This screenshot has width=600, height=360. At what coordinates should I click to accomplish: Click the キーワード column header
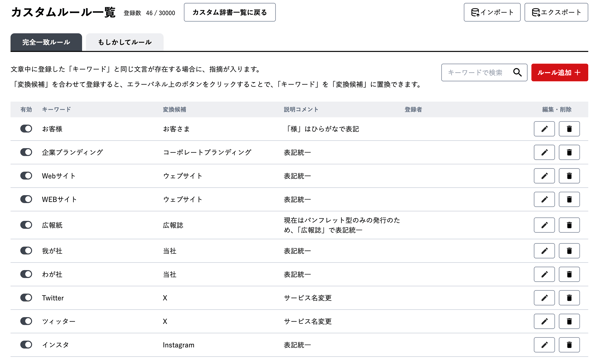[x=56, y=109]
